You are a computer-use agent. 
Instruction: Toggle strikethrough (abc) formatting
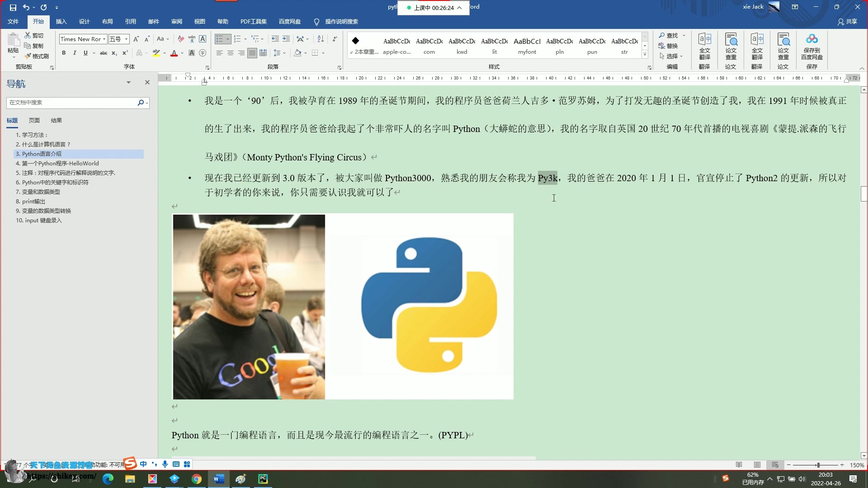click(104, 53)
